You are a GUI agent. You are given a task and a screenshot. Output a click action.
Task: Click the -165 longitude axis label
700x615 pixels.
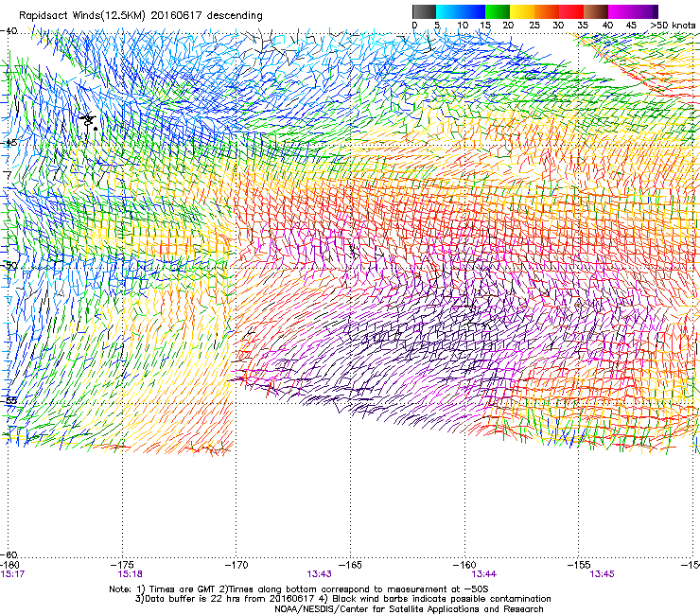click(350, 565)
